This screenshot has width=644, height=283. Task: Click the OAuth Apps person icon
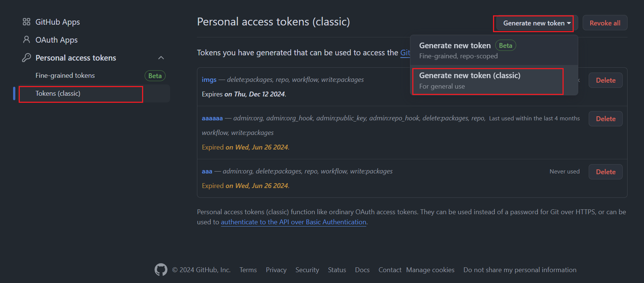(x=26, y=40)
